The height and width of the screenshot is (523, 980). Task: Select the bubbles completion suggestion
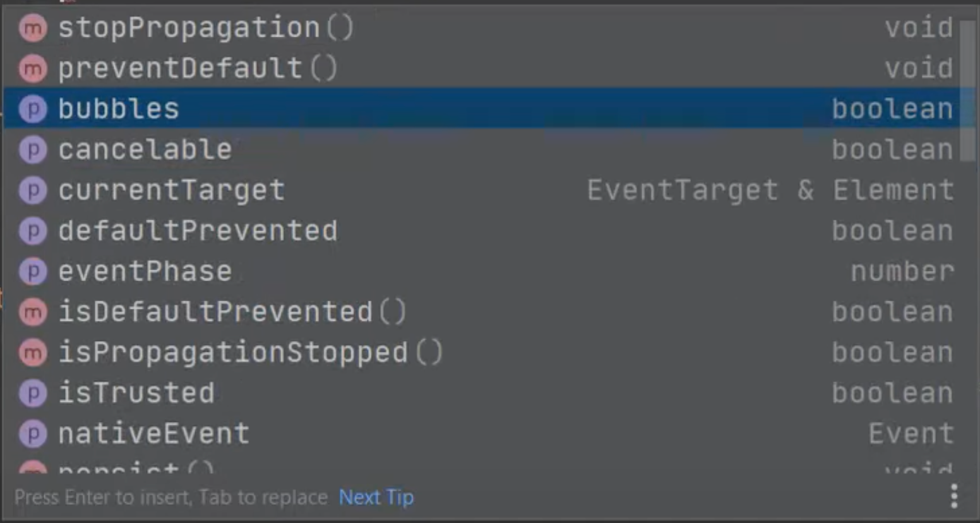(482, 109)
